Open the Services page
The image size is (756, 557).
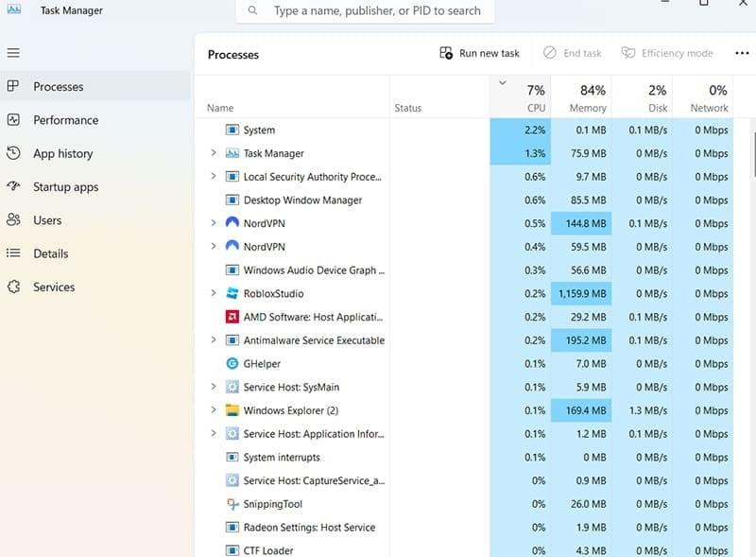point(95,287)
